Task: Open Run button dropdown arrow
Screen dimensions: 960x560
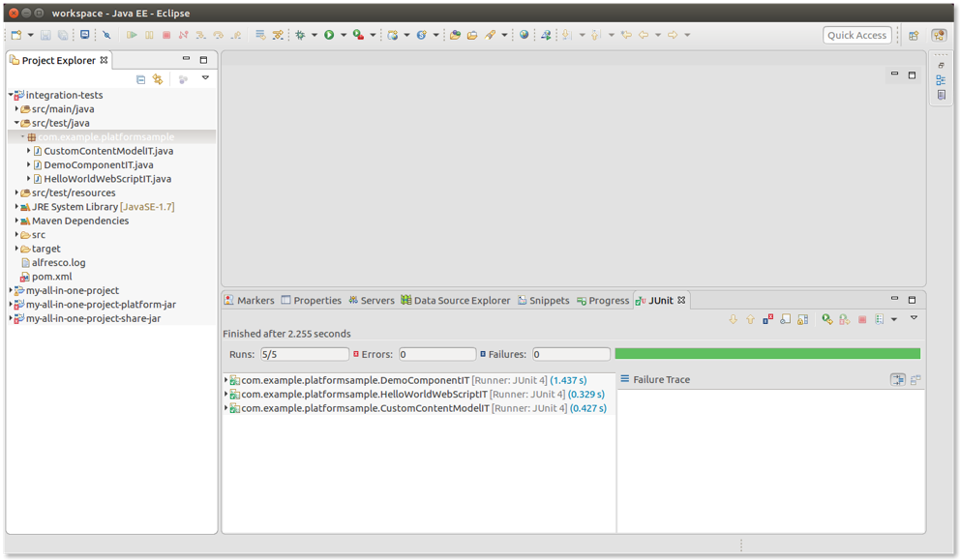Action: point(343,36)
